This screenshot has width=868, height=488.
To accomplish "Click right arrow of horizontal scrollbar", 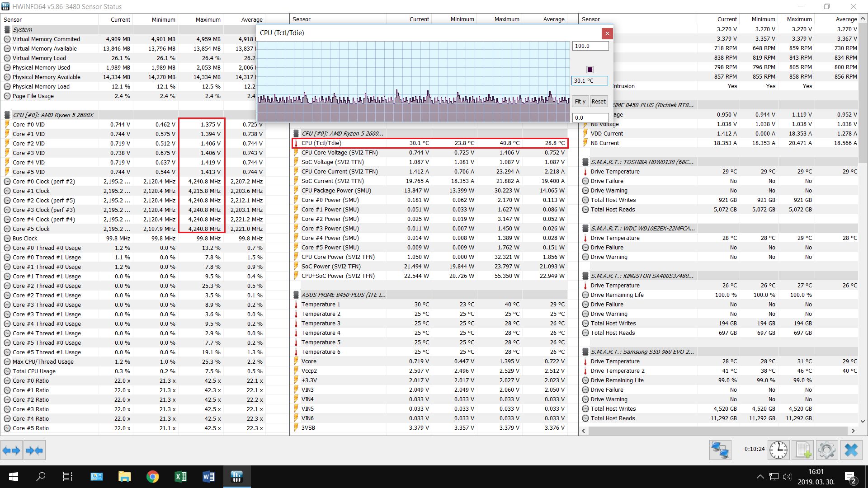I will tap(853, 431).
